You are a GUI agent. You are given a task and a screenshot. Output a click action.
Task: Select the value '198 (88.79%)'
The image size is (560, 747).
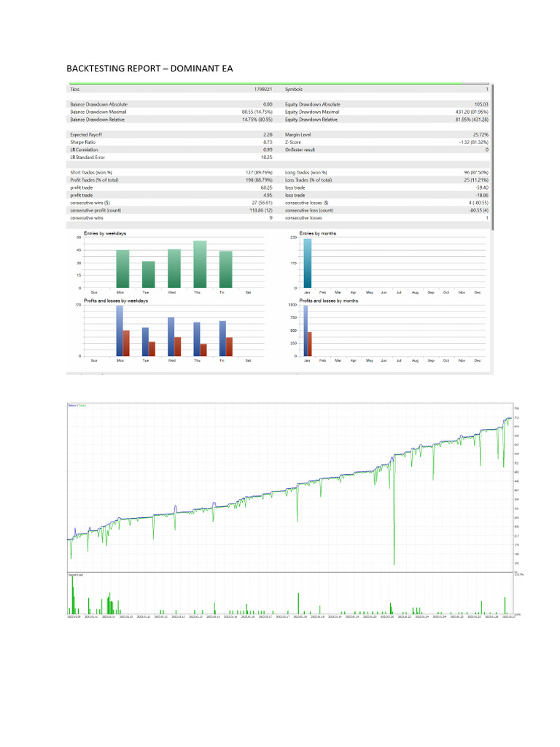pos(259,180)
